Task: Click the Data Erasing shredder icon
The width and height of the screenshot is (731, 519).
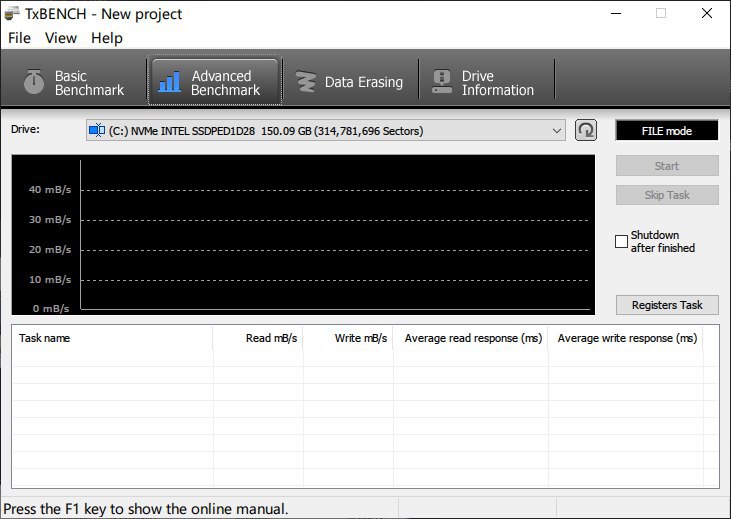Action: click(306, 82)
